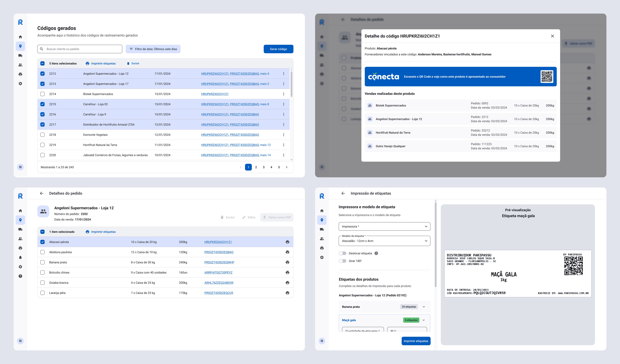Click Salvar como PDF in Detalhes do pedido

click(277, 217)
